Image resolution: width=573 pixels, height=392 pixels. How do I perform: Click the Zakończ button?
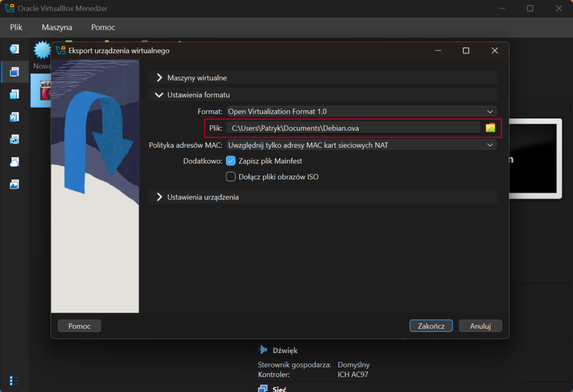pos(431,325)
